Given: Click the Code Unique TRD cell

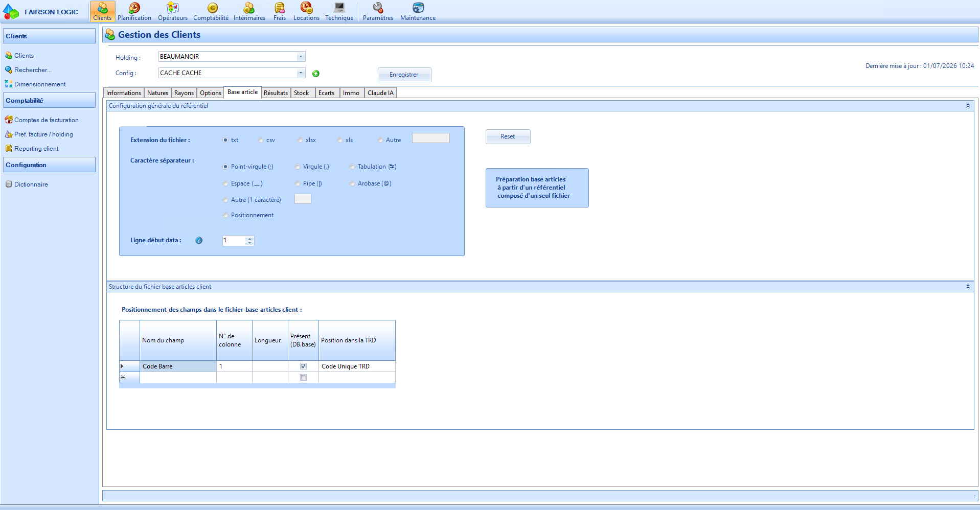Looking at the screenshot, I should (x=357, y=366).
